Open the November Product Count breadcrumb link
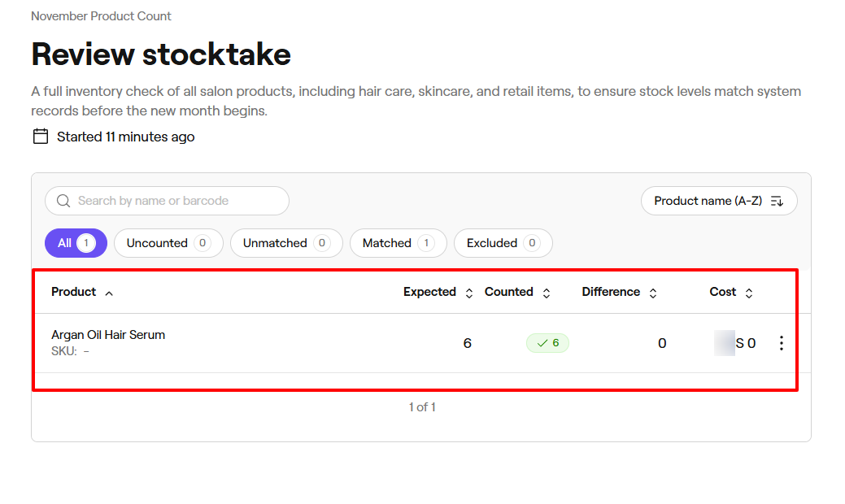 tap(101, 15)
